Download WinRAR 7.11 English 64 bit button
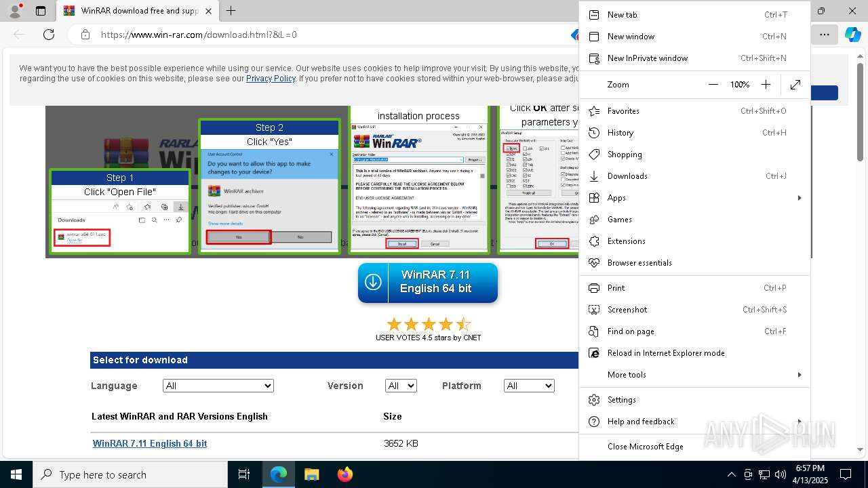The image size is (868, 488). (428, 282)
